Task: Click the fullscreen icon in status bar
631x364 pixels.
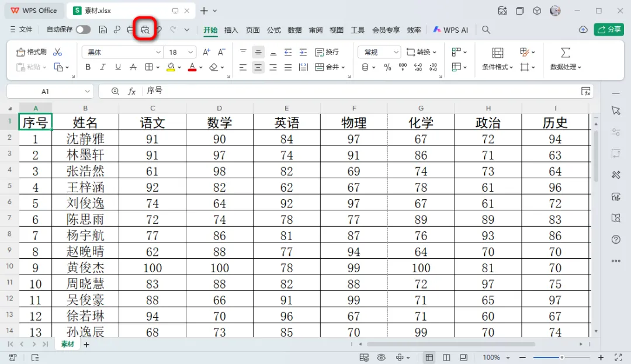Action: tap(618, 358)
